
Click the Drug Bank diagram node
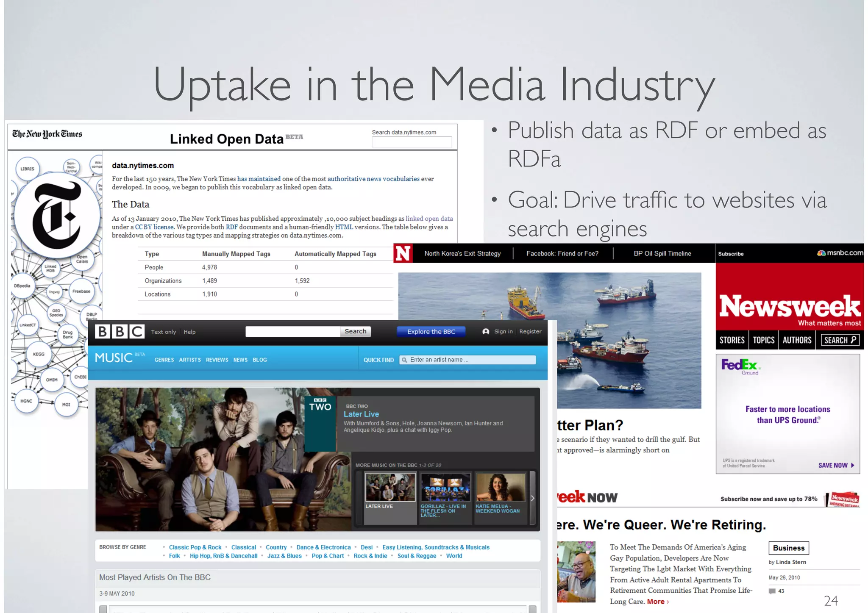click(x=68, y=334)
